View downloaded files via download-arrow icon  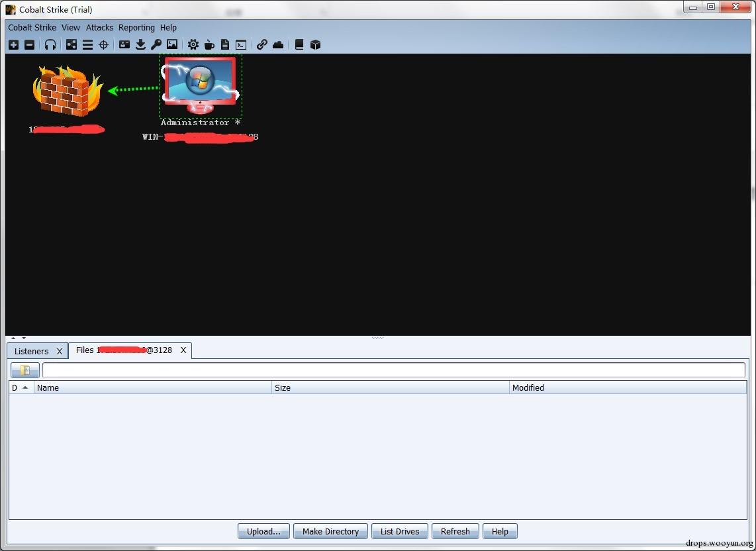(x=140, y=45)
